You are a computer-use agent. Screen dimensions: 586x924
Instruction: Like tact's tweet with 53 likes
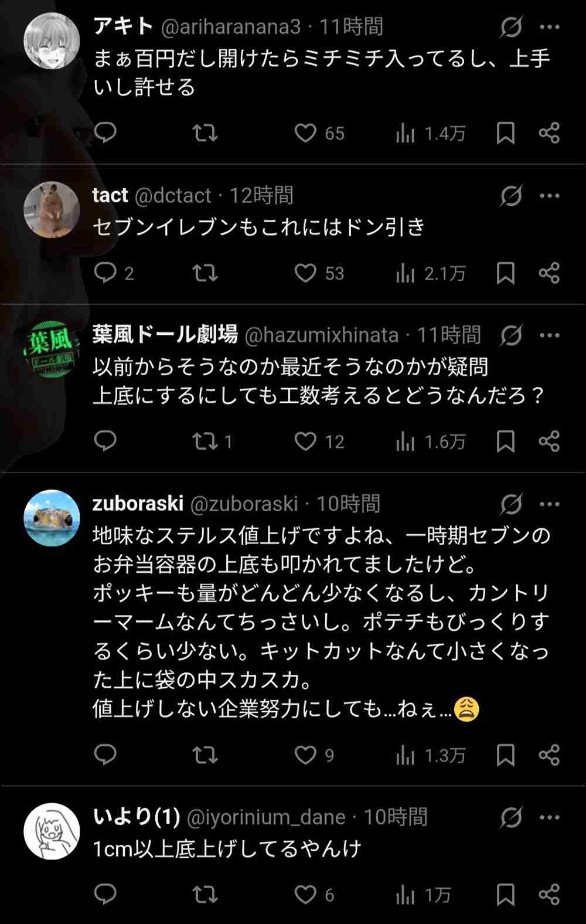pyautogui.click(x=305, y=273)
